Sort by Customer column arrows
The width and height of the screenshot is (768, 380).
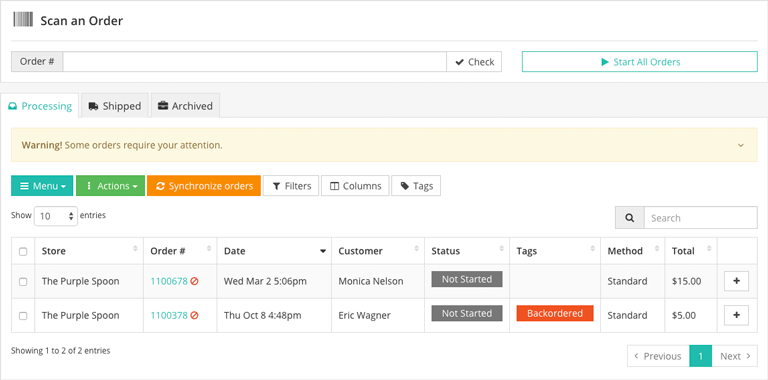(x=417, y=249)
